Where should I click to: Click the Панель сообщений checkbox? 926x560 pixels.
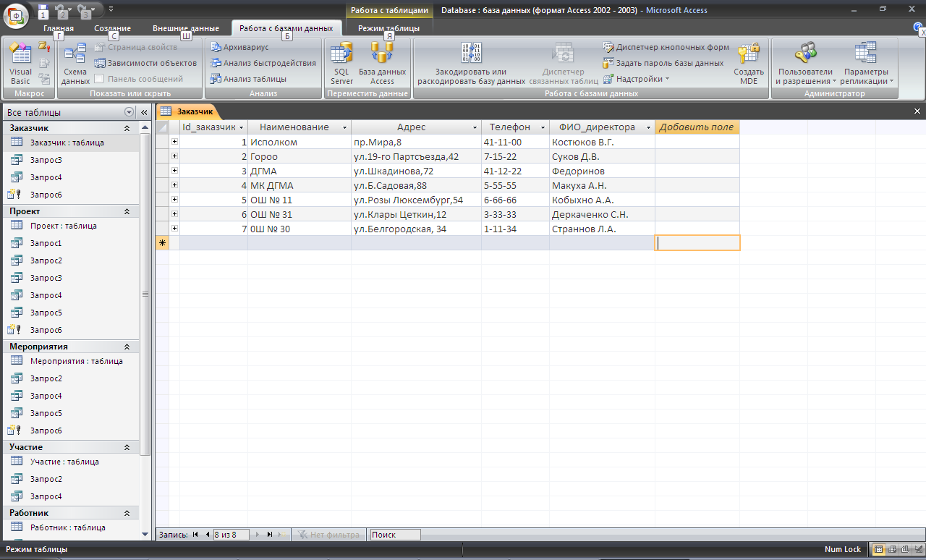[99, 79]
